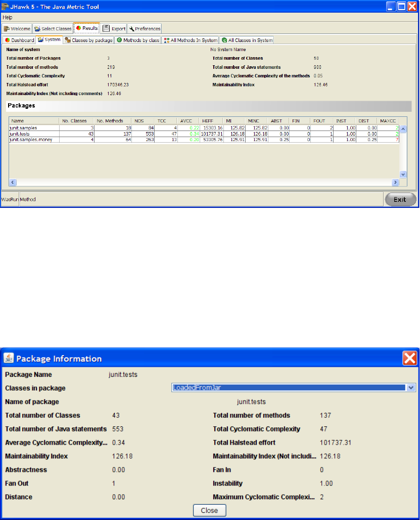
Task: Click the Package Information Java icon
Action: click(x=9, y=358)
